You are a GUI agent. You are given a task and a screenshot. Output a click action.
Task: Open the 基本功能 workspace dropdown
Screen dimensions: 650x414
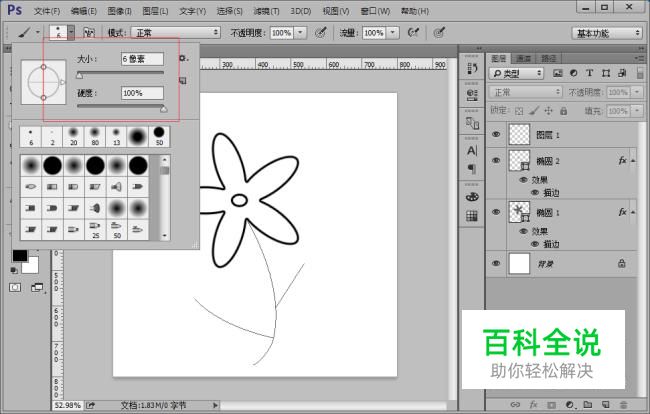click(x=608, y=32)
